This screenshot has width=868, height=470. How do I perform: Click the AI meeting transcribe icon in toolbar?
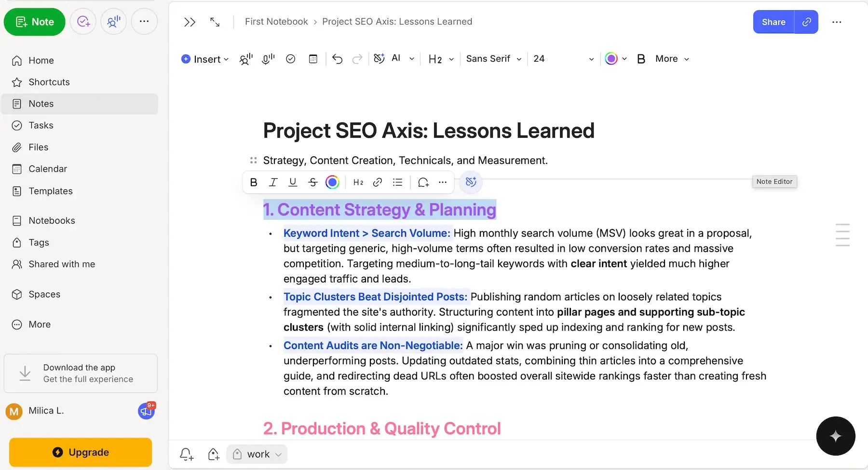click(x=246, y=59)
